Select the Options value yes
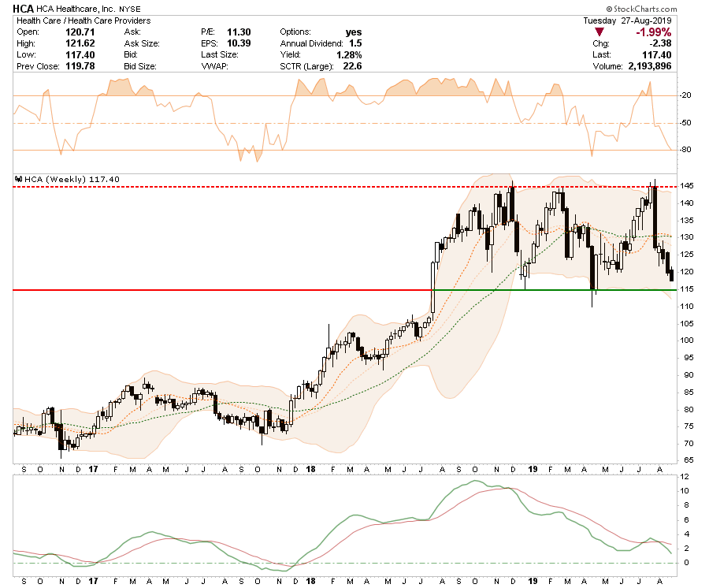Screen dimensions: 709x588 pyautogui.click(x=354, y=32)
